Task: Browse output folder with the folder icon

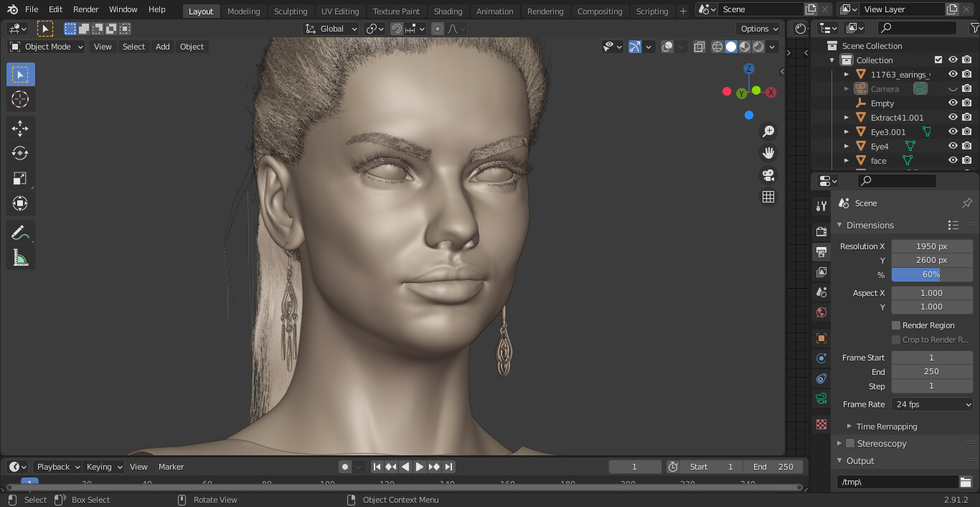Action: point(966,482)
